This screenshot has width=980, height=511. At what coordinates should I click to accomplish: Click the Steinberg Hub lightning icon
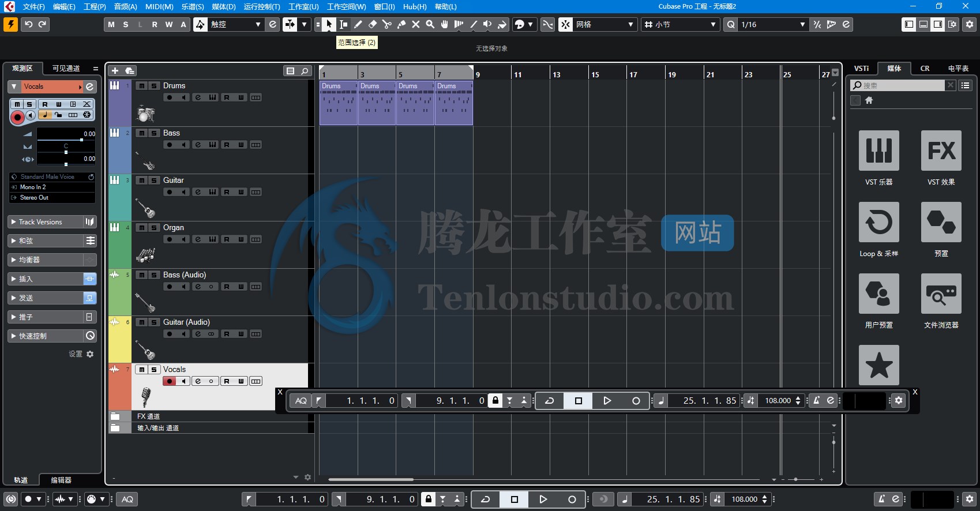pos(10,24)
